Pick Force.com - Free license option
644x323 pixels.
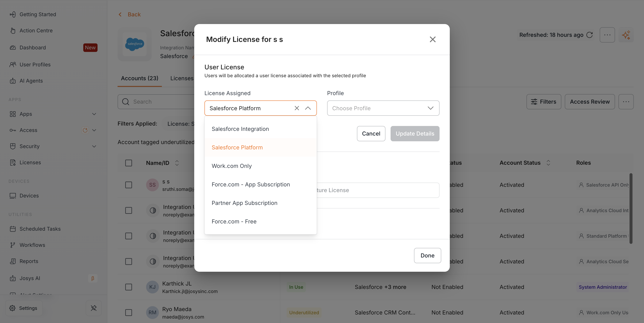[260, 221]
